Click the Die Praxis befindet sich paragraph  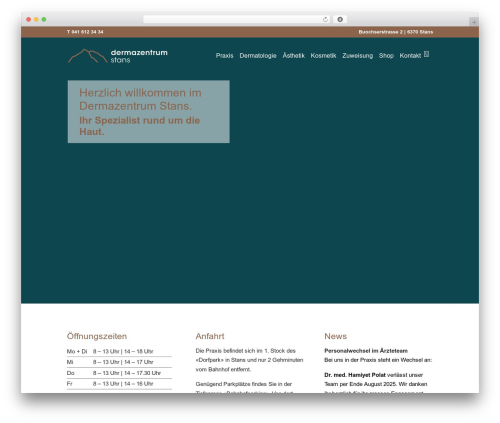249,360
